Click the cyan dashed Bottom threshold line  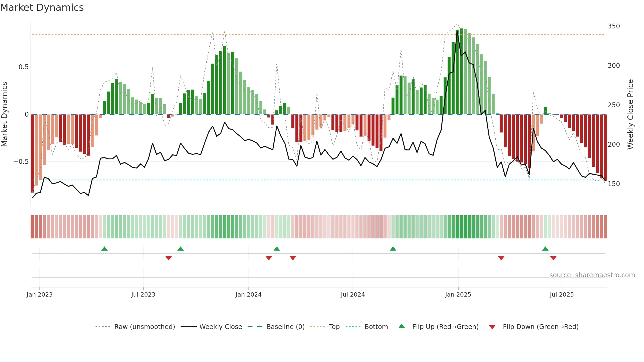tap(318, 180)
